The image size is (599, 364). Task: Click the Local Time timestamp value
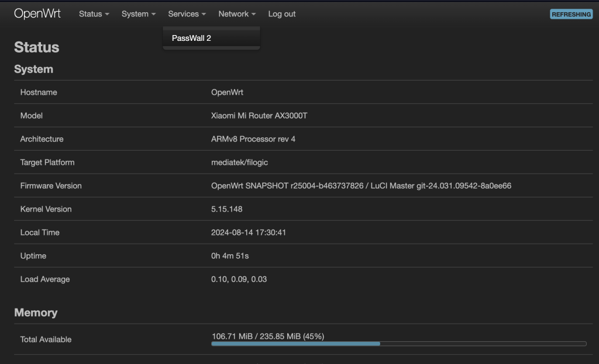click(x=248, y=233)
